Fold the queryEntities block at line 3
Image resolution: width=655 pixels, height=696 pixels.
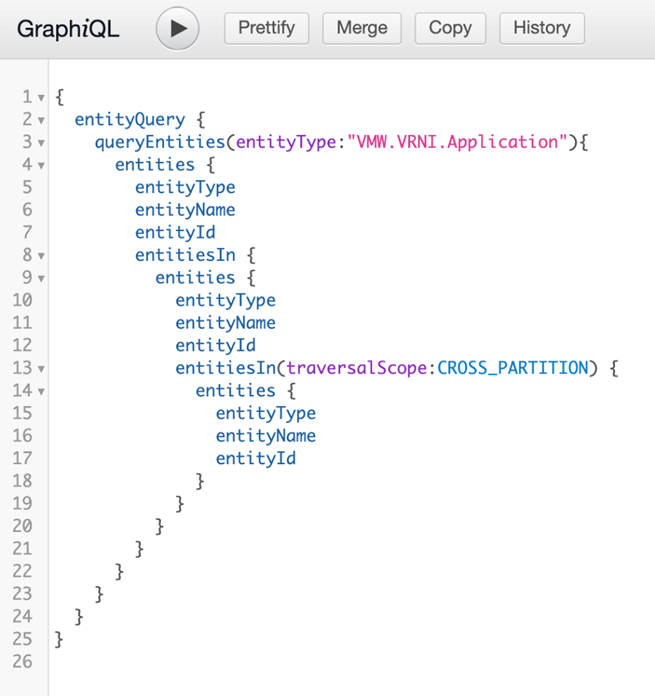coord(41,143)
